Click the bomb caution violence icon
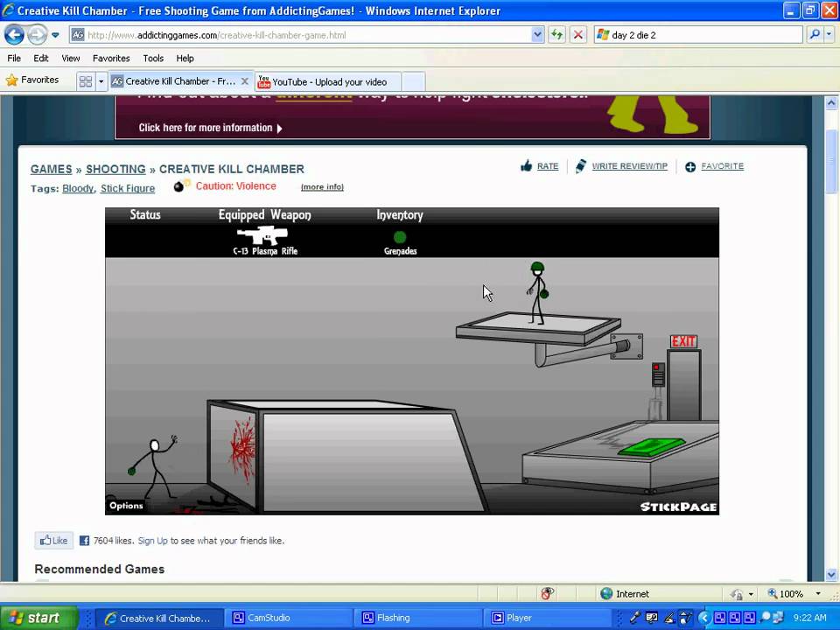Image resolution: width=840 pixels, height=630 pixels. [x=182, y=185]
